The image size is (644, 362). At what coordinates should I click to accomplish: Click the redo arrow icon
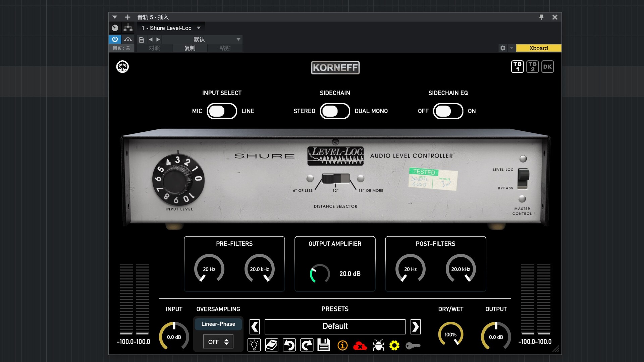tap(307, 345)
